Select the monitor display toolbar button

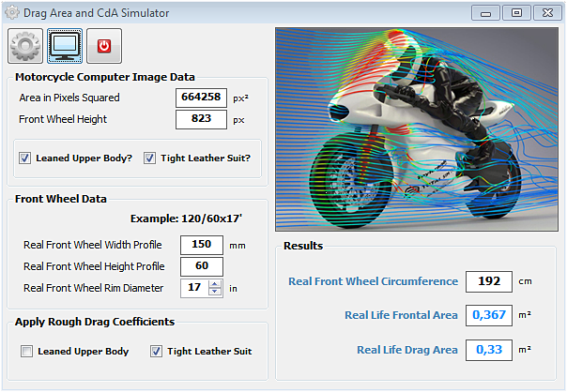point(65,46)
